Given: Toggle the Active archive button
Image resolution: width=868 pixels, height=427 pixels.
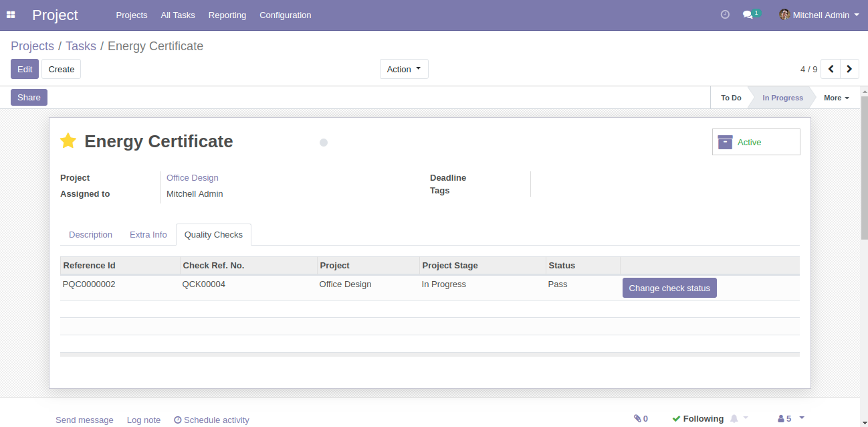Looking at the screenshot, I should pos(756,142).
